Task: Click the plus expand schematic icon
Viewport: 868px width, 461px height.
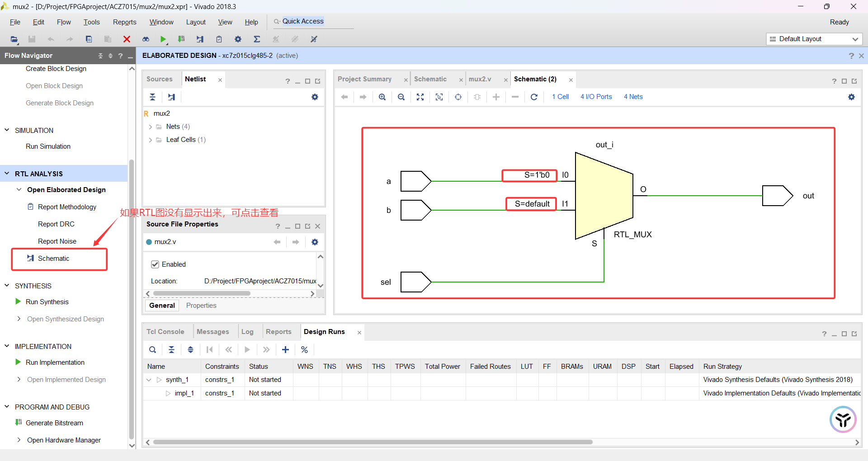Action: pos(496,97)
